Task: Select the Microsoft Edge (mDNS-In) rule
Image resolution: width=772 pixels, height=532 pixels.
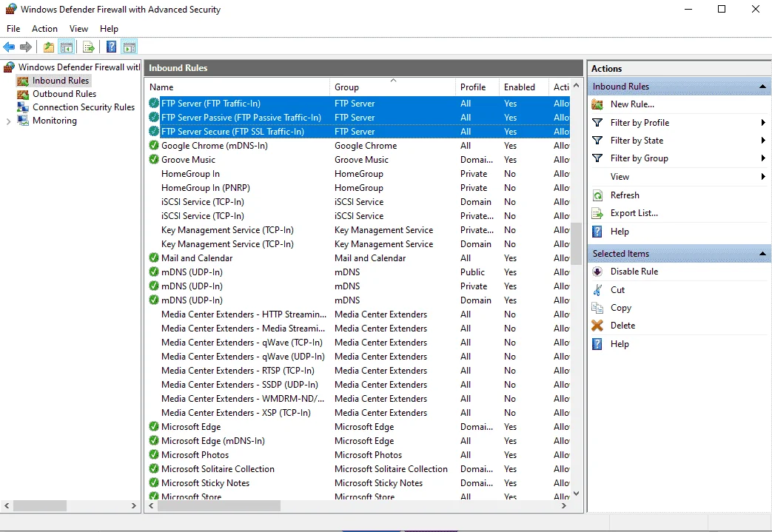Action: [x=359, y=441]
